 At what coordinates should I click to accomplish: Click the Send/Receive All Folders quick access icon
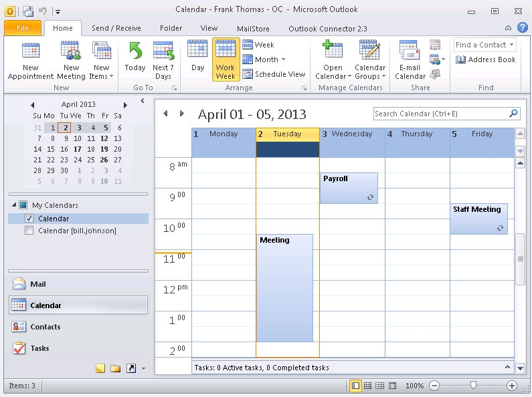[x=28, y=11]
